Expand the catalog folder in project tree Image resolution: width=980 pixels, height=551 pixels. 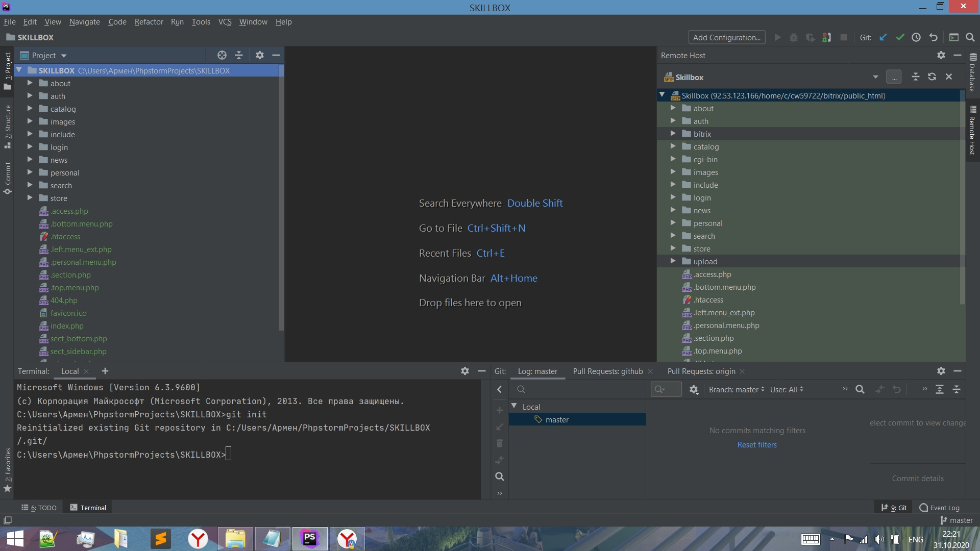(x=30, y=108)
